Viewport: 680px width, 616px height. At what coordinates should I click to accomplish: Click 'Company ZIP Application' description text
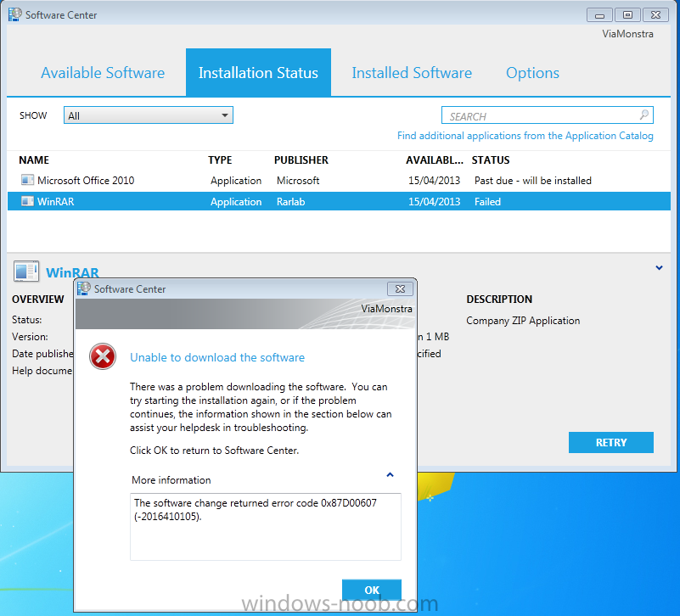tap(523, 321)
